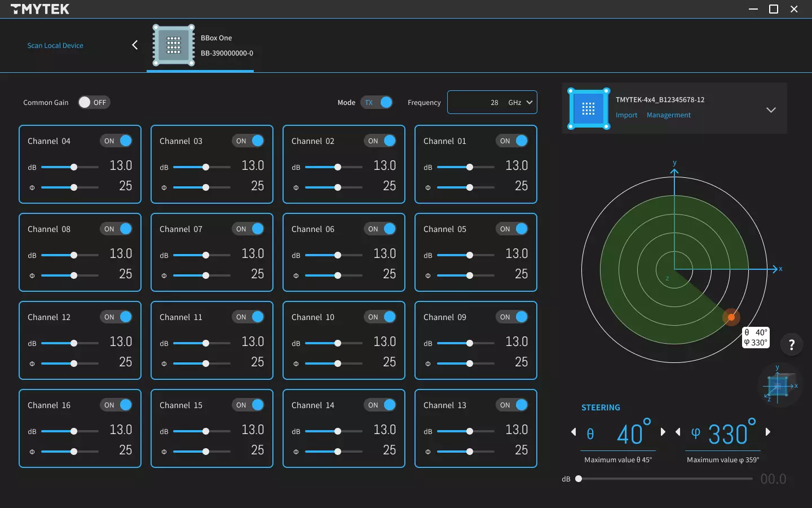
Task: Maximize the TMYTEK window
Action: pyautogui.click(x=774, y=9)
